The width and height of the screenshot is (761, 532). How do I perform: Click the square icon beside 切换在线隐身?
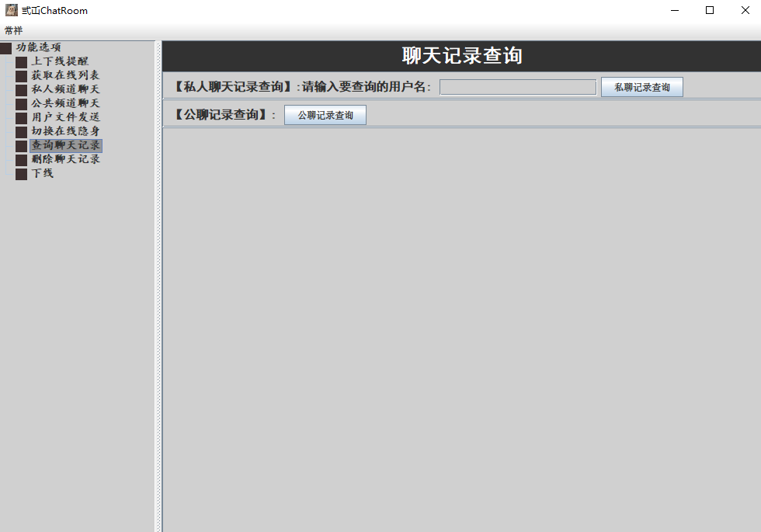point(21,130)
